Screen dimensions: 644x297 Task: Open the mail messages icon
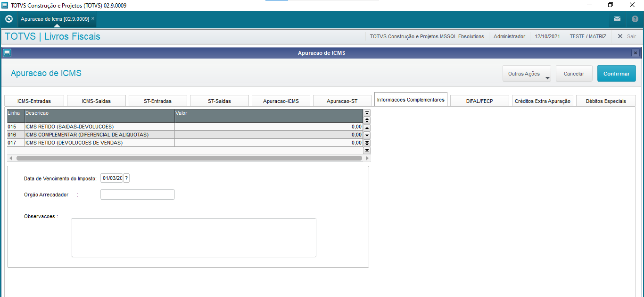point(617,19)
